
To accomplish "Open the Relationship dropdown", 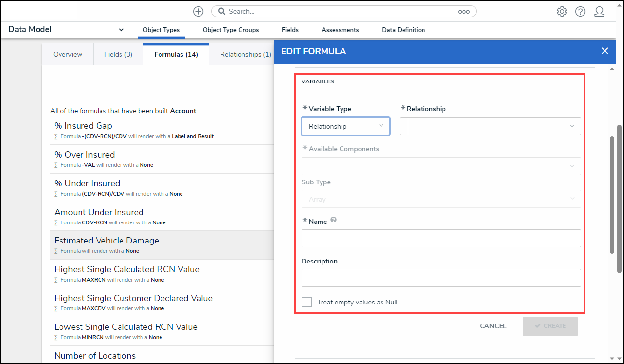I will (x=490, y=126).
